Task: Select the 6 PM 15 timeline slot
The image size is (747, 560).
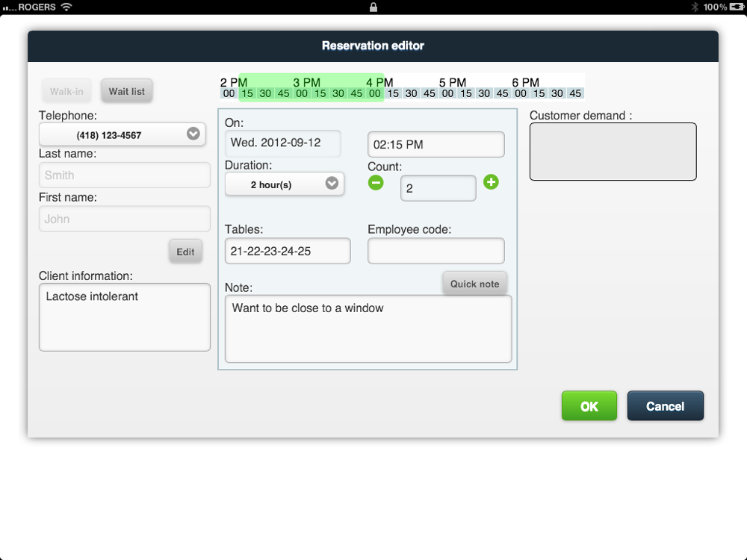Action: coord(539,93)
